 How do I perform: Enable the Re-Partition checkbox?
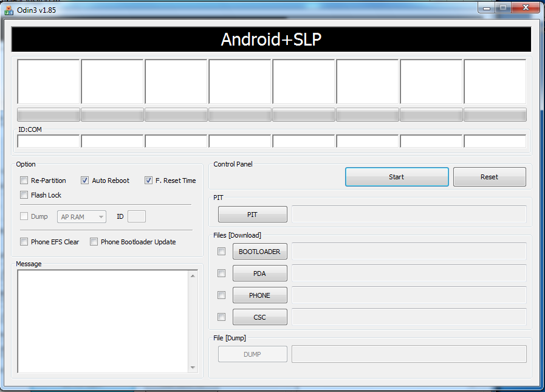tap(24, 180)
